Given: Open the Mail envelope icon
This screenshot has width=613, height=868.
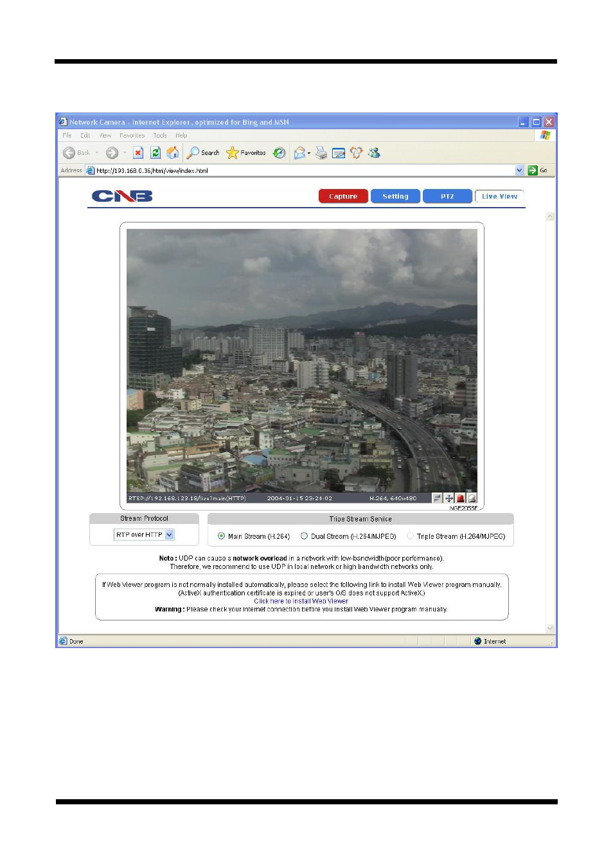Looking at the screenshot, I should [x=299, y=152].
